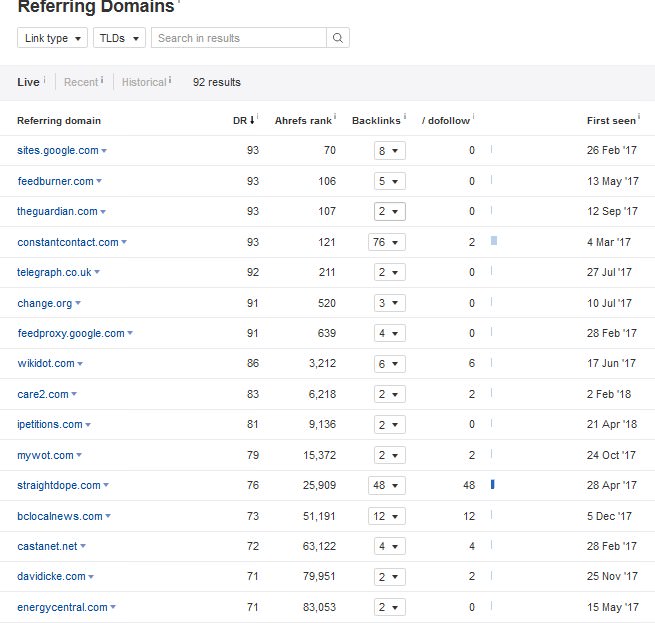
Task: Expand the caret next to feedburner.com
Action: pyautogui.click(x=99, y=181)
